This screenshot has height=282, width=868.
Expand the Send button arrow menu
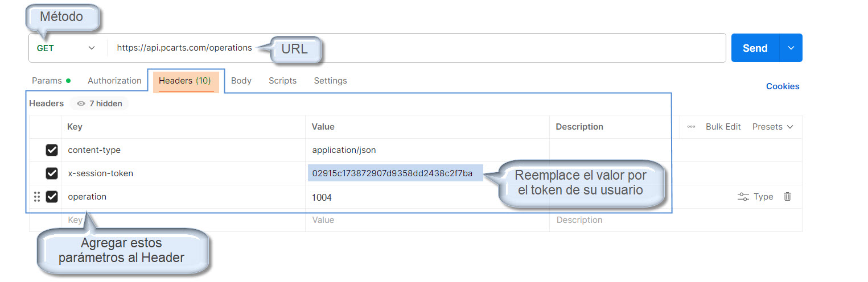[x=791, y=48]
